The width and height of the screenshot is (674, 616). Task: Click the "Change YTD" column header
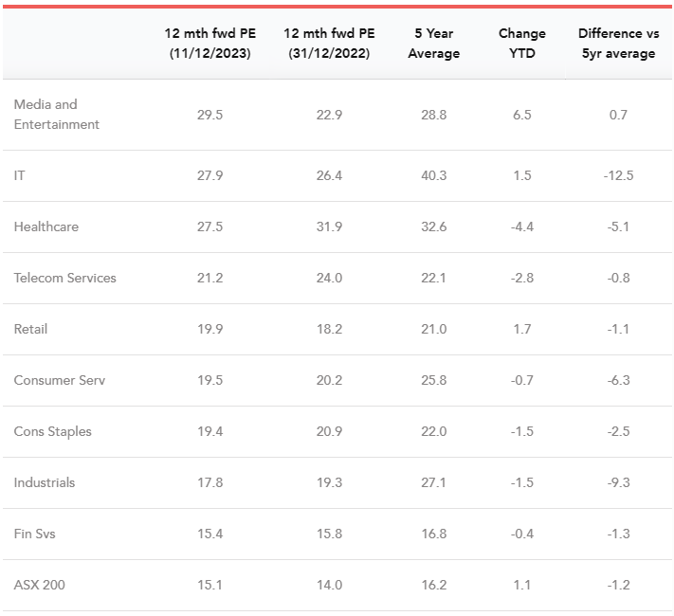(x=522, y=44)
